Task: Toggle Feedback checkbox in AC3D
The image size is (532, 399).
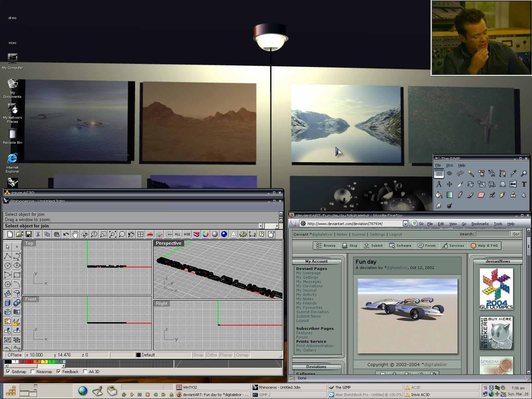Action: (x=59, y=372)
